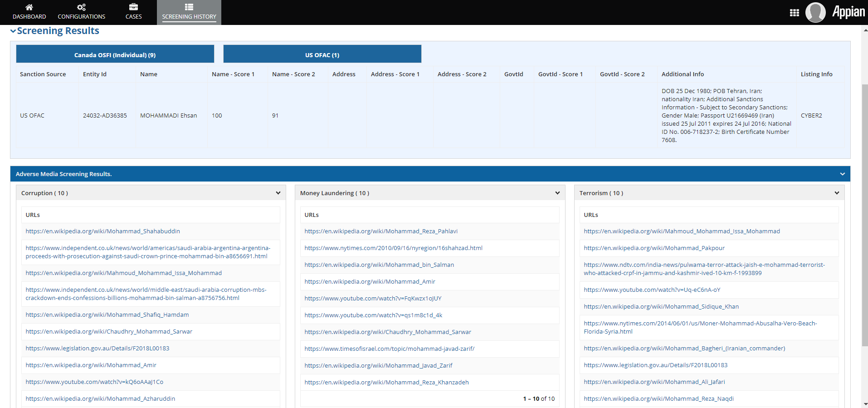Go to the DASHBOARD menu label
Viewport: 868px width, 408px height.
(29, 17)
